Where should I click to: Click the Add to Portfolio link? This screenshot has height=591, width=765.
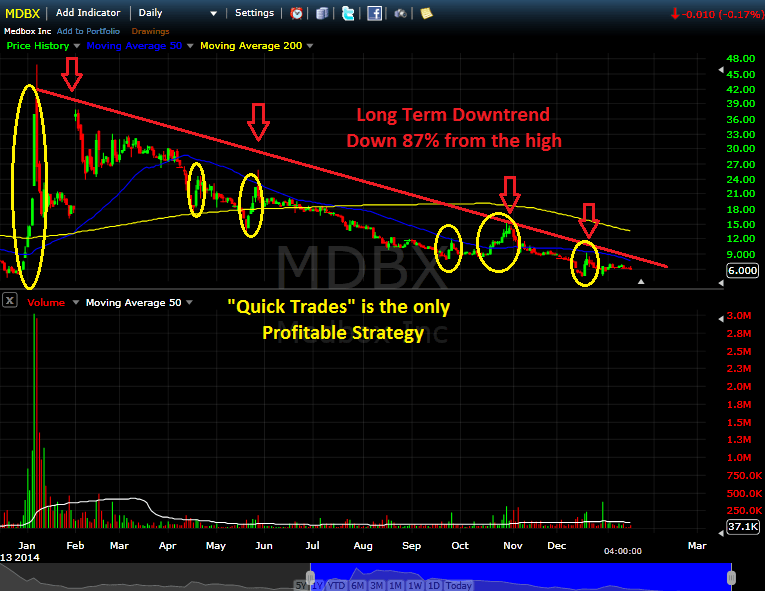tap(88, 31)
